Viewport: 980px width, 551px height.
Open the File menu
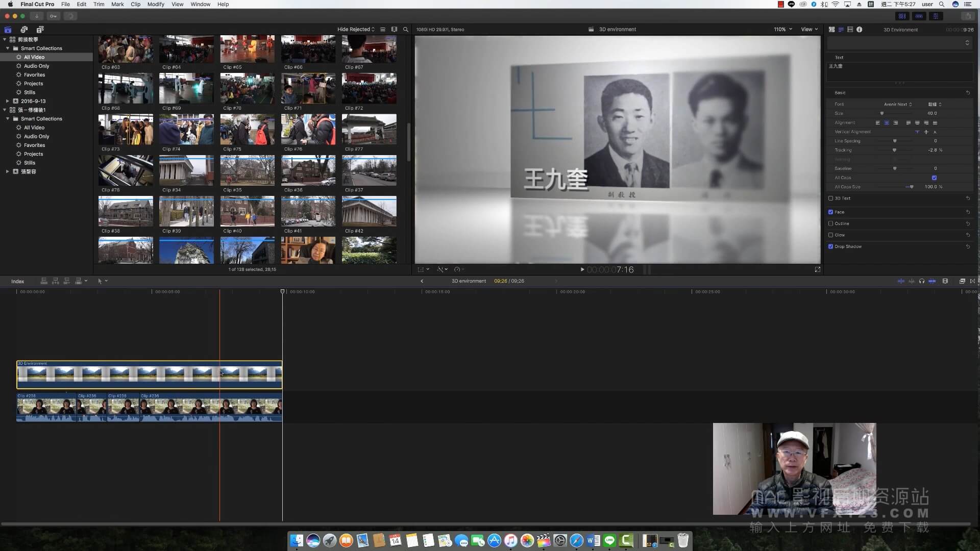pos(65,4)
